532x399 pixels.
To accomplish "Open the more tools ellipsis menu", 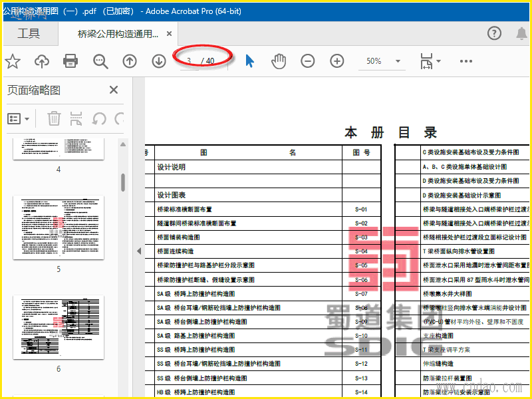I will (x=466, y=61).
